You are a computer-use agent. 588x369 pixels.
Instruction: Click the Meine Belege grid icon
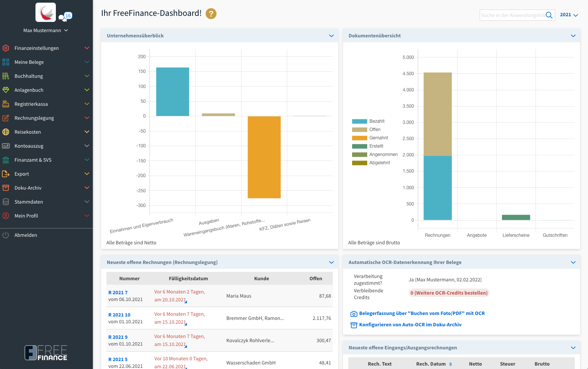point(6,62)
